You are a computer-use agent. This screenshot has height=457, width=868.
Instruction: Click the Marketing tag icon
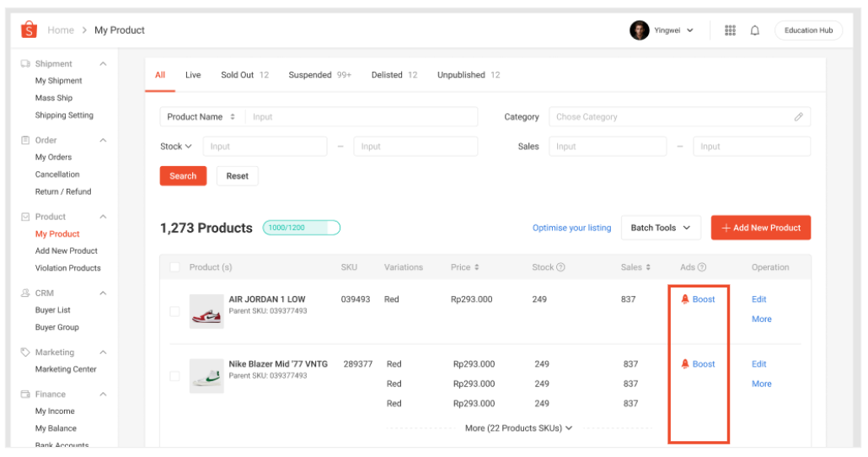25,352
